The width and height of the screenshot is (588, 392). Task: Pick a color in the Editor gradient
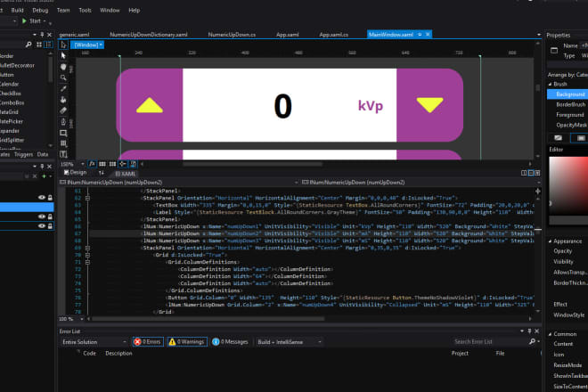[568, 185]
